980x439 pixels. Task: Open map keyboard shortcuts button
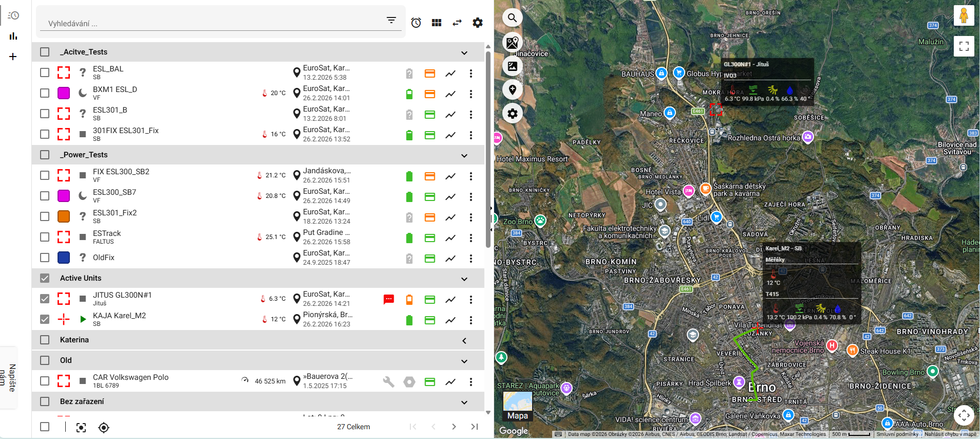tap(558, 434)
